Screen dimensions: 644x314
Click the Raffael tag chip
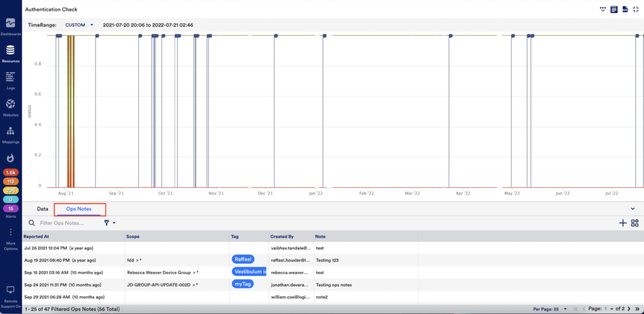pyautogui.click(x=243, y=259)
